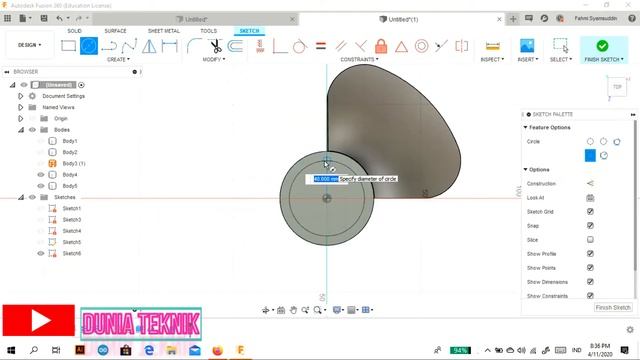
Task: Switch to the SHEET METAL tab
Action: pos(164,31)
